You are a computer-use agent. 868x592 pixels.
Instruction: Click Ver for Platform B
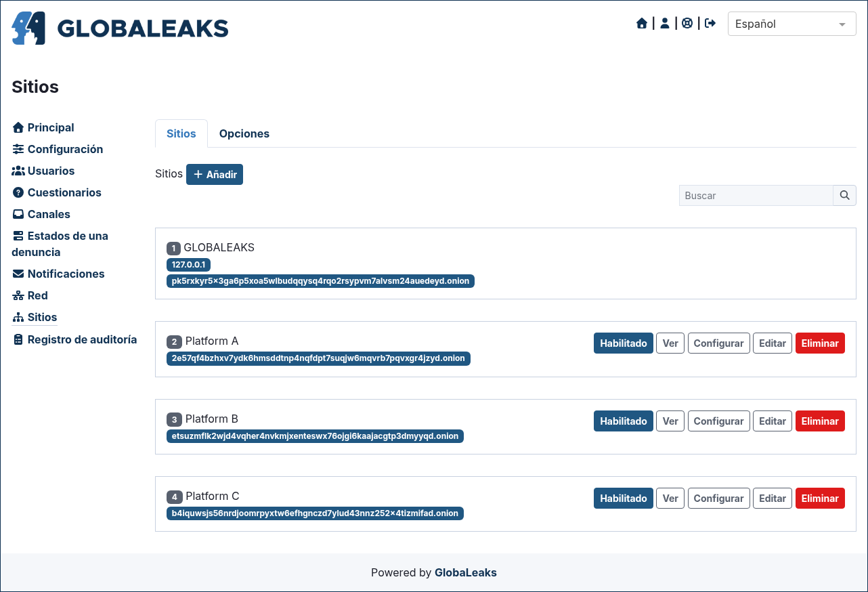pos(670,421)
